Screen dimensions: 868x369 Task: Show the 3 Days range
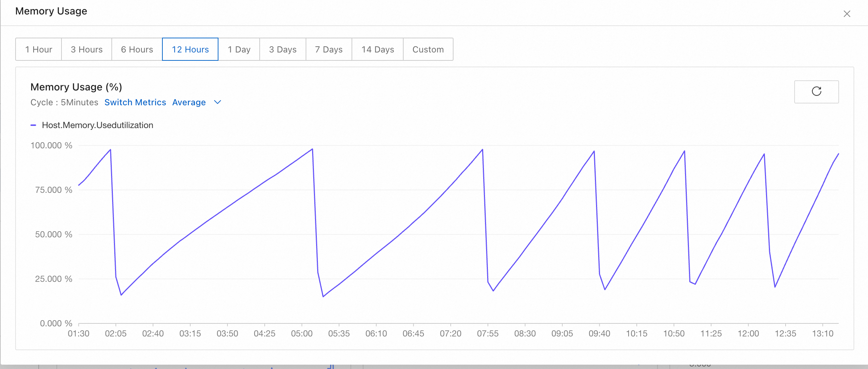coord(283,49)
